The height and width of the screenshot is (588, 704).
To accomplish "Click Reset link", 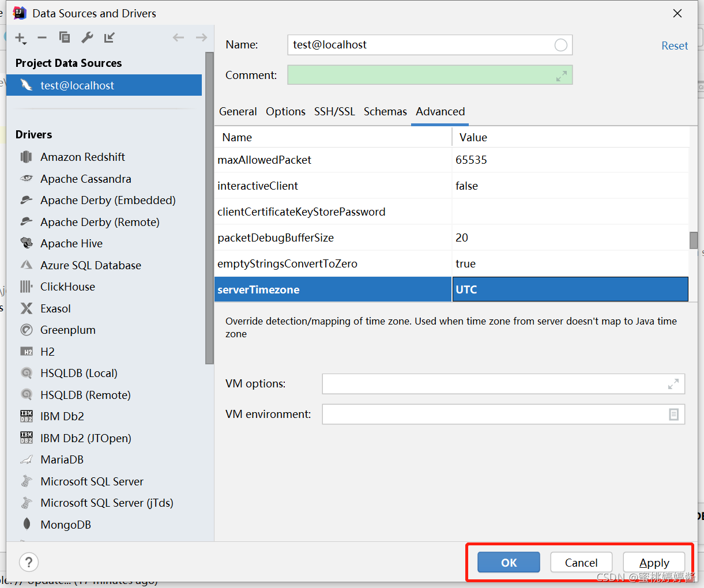I will pos(675,46).
